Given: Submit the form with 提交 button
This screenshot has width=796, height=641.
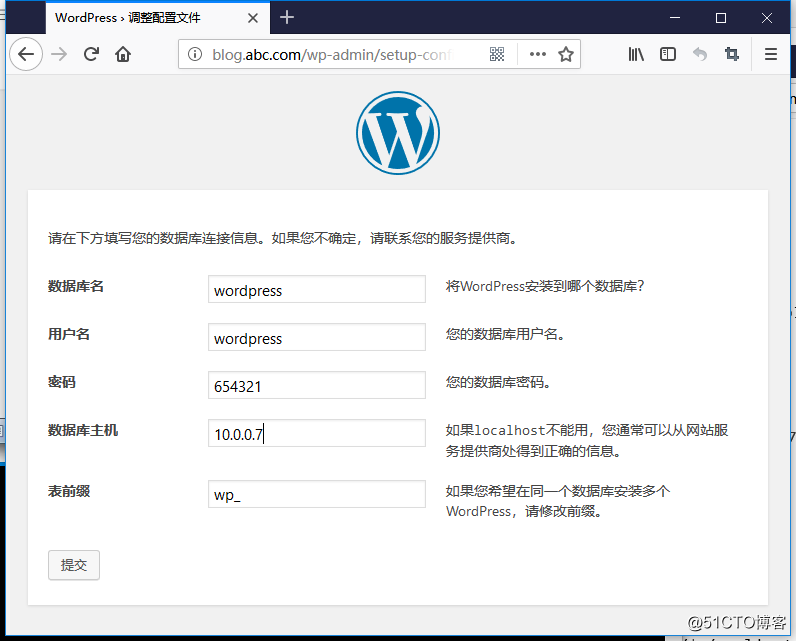Looking at the screenshot, I should pos(74,565).
